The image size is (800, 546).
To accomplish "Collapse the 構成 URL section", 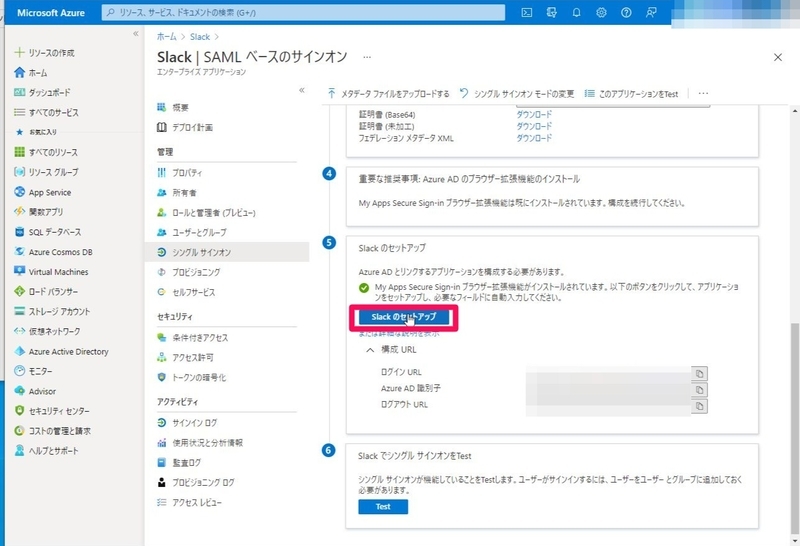I will pos(370,350).
